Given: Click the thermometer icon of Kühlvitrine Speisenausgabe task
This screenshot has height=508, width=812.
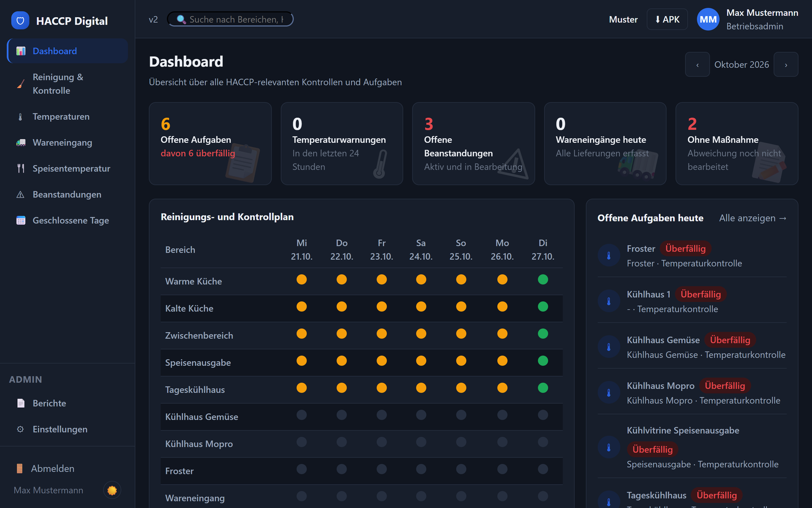Looking at the screenshot, I should pyautogui.click(x=609, y=447).
